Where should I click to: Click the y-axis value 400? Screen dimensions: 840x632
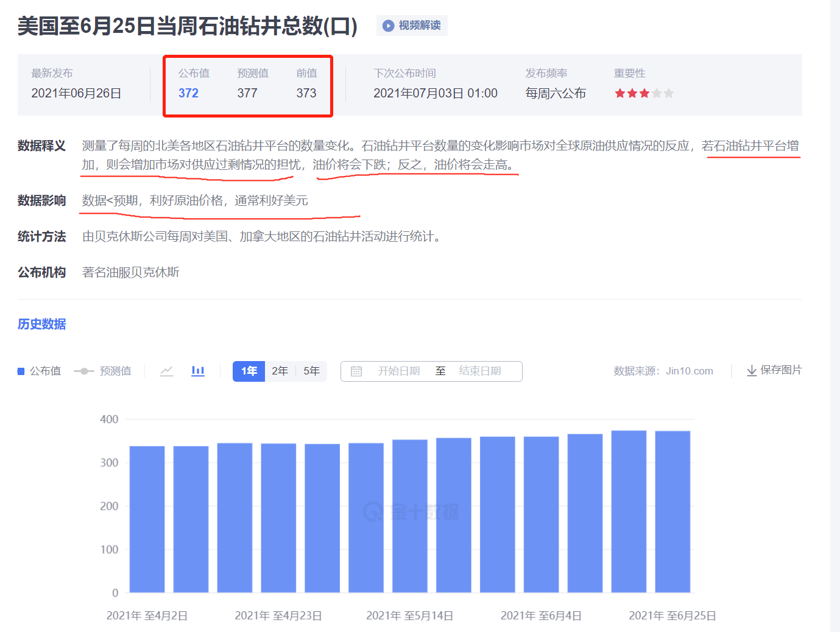tap(109, 419)
